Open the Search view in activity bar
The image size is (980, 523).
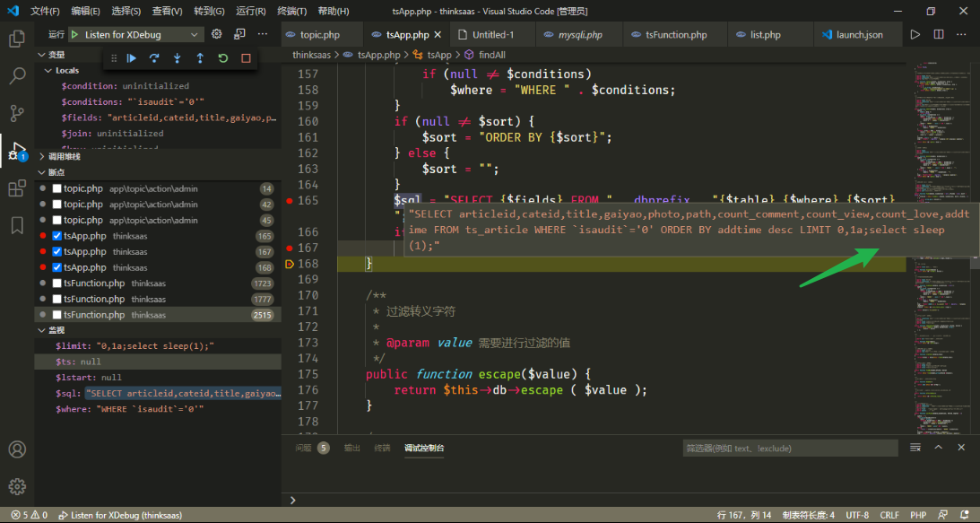[17, 75]
